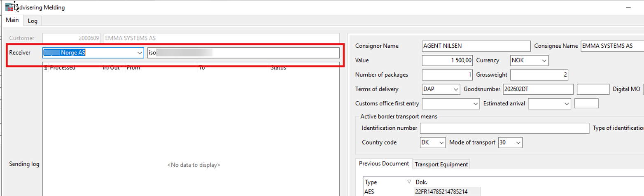Focus the Value input field

tap(447, 61)
